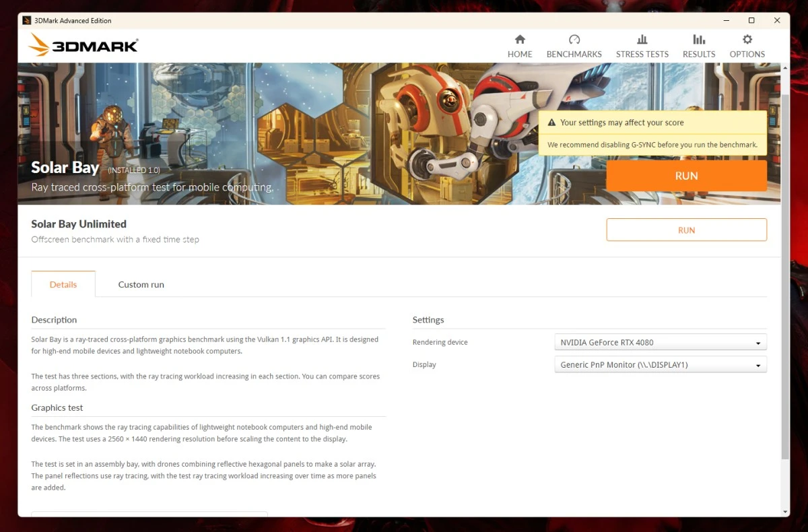
Task: Run the Solar Bay Unlimited benchmark
Action: click(686, 230)
